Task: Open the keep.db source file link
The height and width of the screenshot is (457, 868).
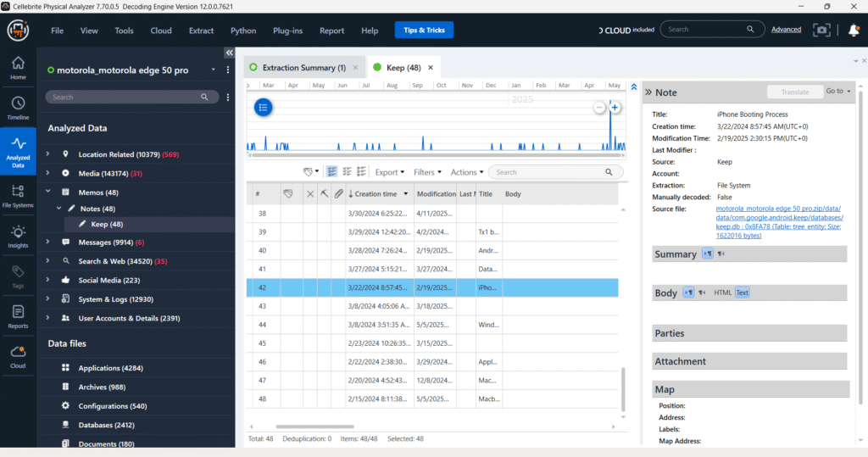Action: click(x=779, y=222)
